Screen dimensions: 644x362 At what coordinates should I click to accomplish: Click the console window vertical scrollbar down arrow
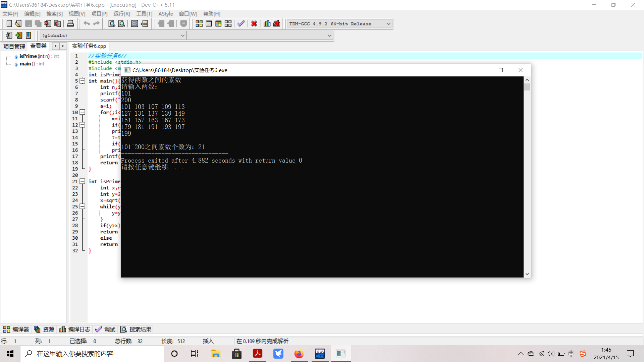pos(527,274)
